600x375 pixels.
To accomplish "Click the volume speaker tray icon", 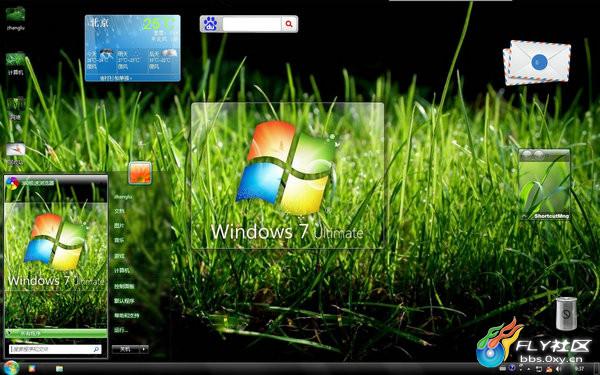I will click(x=557, y=369).
